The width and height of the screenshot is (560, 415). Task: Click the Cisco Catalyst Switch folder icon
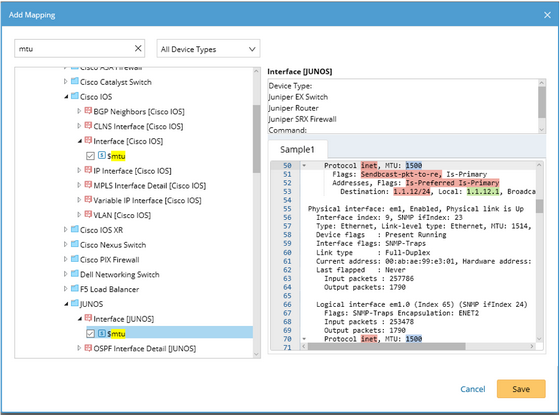(75, 81)
